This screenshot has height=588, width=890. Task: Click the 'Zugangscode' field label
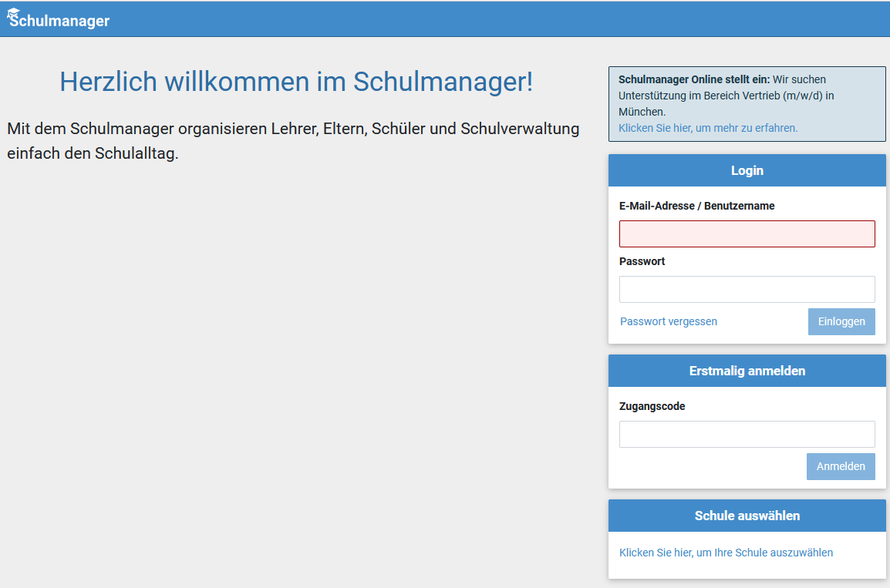pyautogui.click(x=652, y=406)
